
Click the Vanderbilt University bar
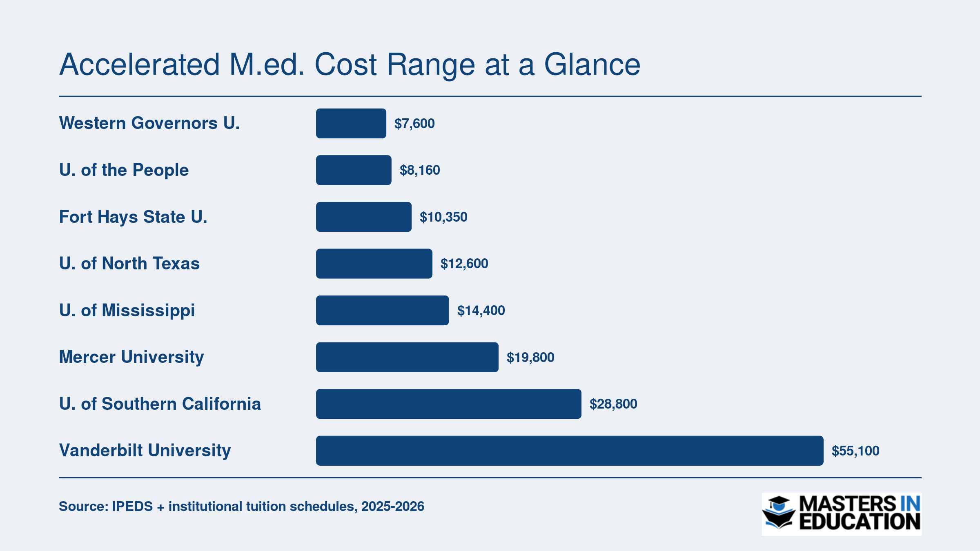tap(570, 451)
